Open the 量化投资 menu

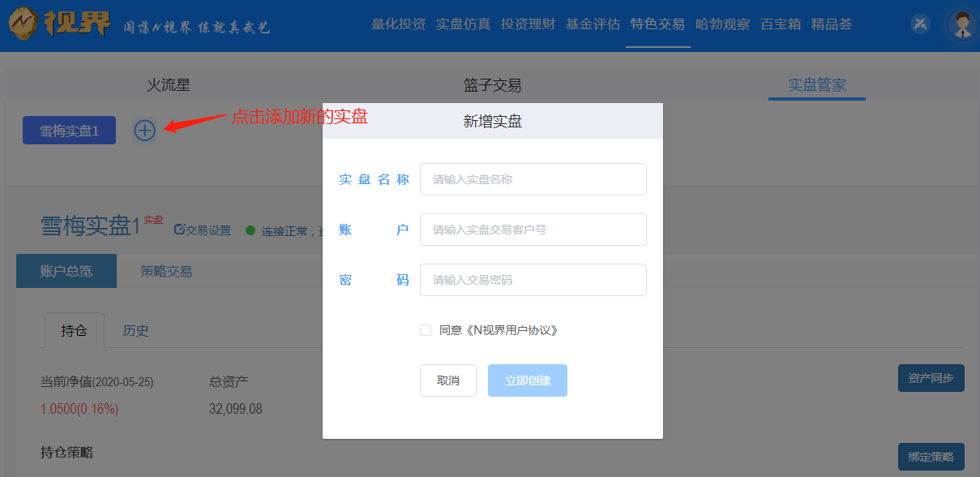[x=398, y=24]
